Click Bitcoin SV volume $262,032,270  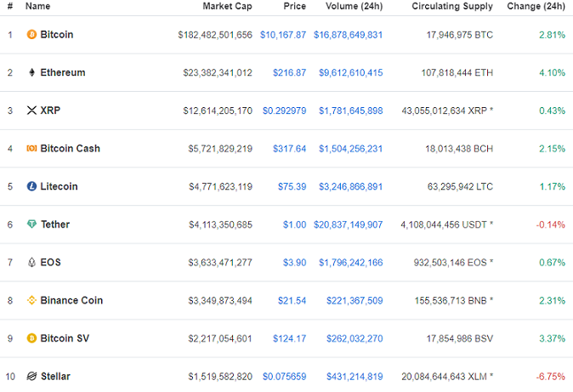(x=355, y=338)
